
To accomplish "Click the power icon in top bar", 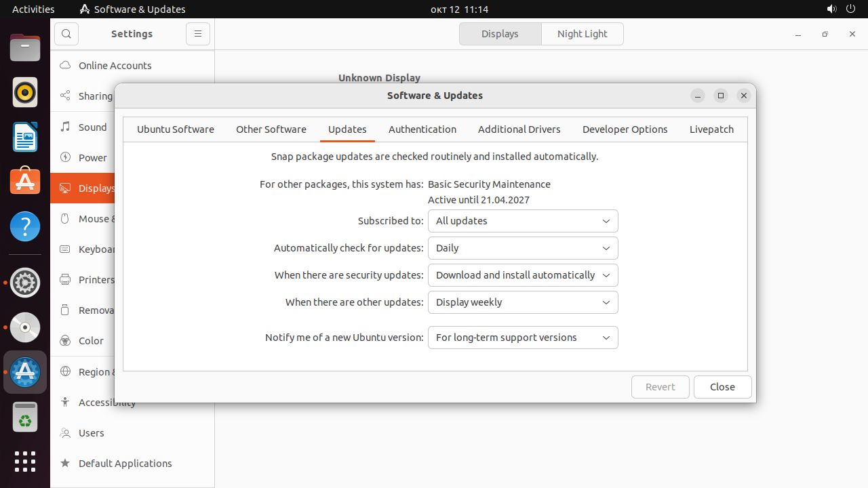I will [x=852, y=9].
